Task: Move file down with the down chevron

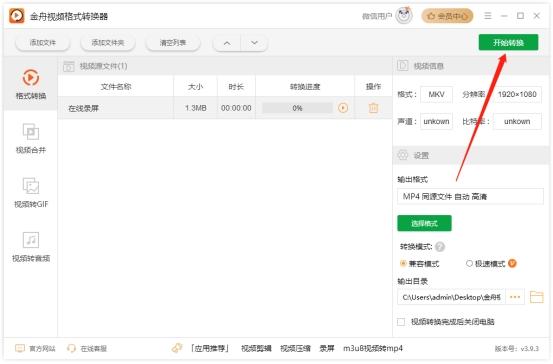Action: pos(254,43)
